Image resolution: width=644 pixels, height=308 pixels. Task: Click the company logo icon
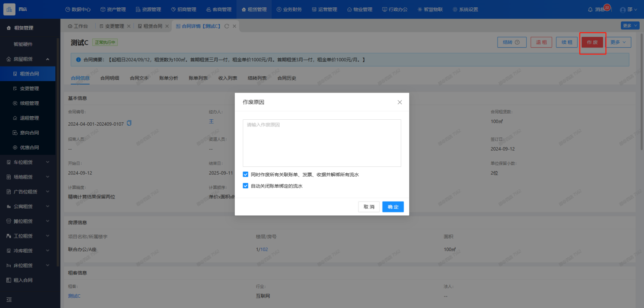click(x=9, y=9)
